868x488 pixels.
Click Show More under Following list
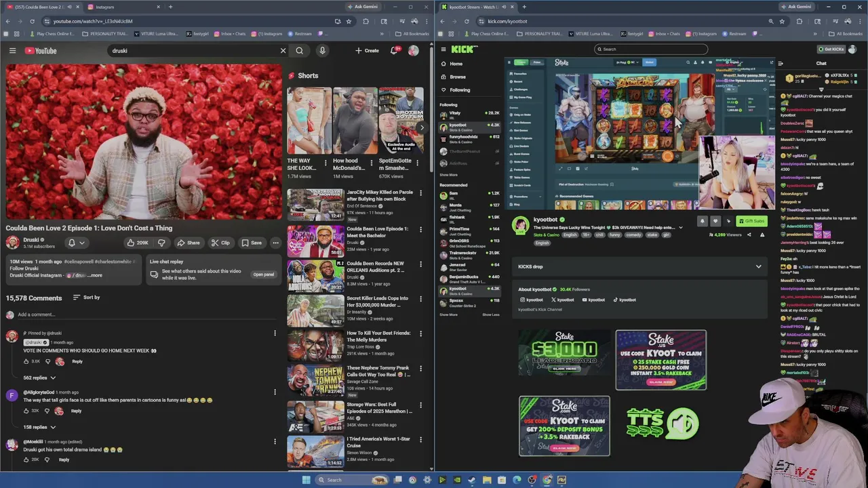coord(448,175)
